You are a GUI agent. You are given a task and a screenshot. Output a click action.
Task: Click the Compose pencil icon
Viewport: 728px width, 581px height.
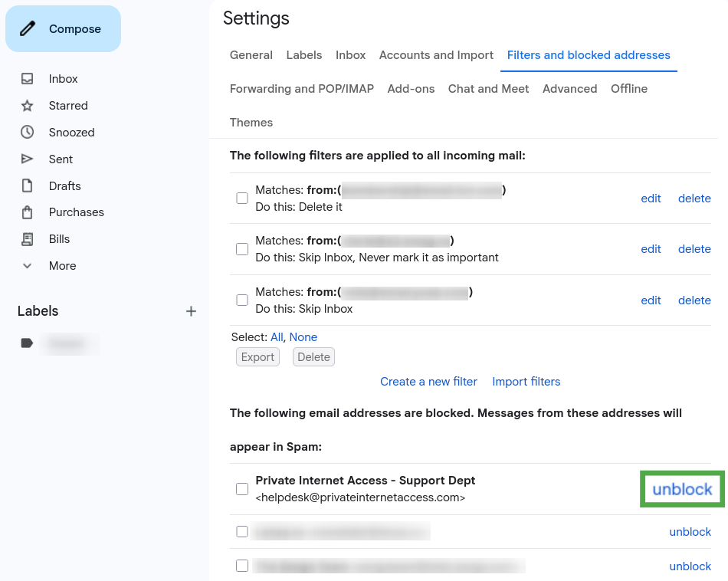click(x=28, y=29)
